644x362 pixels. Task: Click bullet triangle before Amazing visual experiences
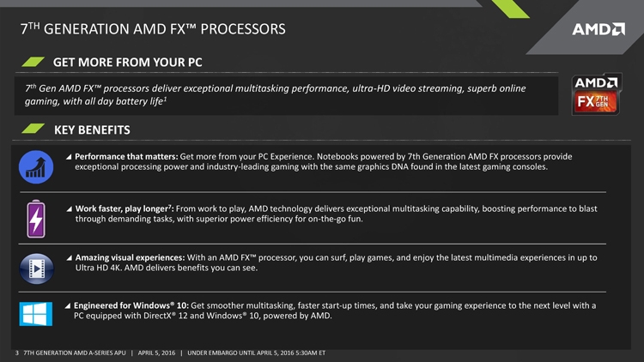point(69,258)
